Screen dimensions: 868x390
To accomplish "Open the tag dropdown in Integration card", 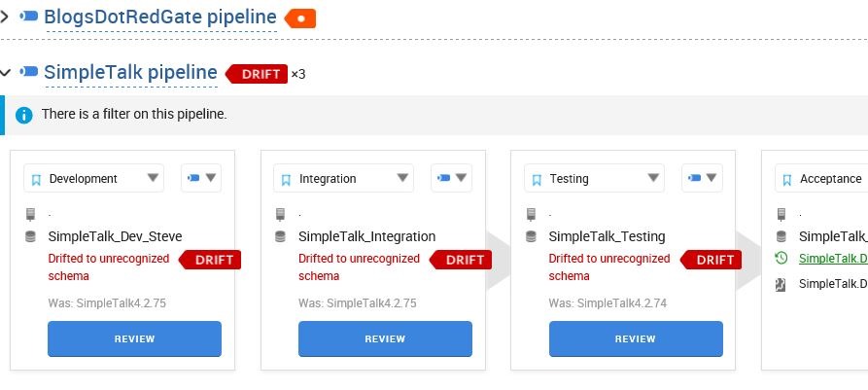I will click(x=451, y=178).
